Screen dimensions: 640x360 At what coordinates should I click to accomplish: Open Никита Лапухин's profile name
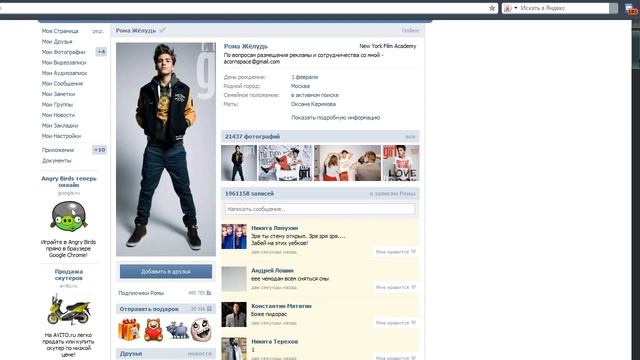click(x=275, y=228)
